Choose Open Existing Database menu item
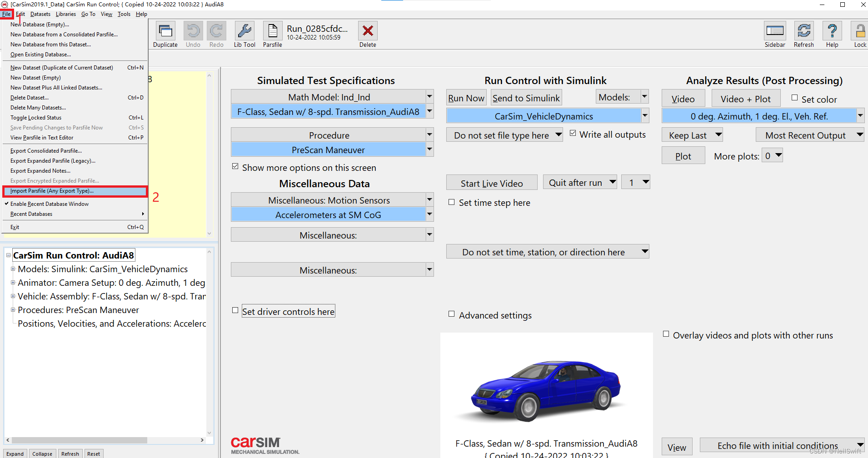This screenshot has height=458, width=868. pos(75,55)
